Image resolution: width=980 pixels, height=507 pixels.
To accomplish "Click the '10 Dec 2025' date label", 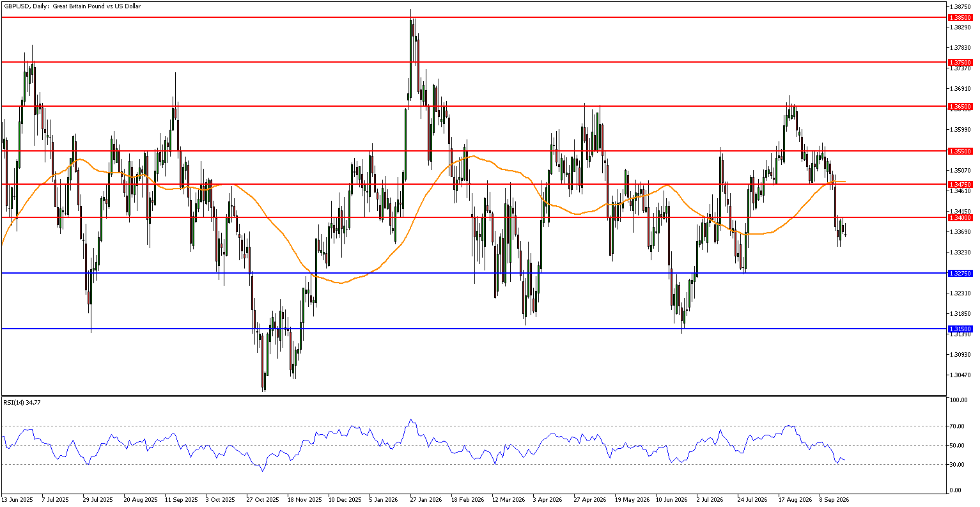I will point(345,499).
